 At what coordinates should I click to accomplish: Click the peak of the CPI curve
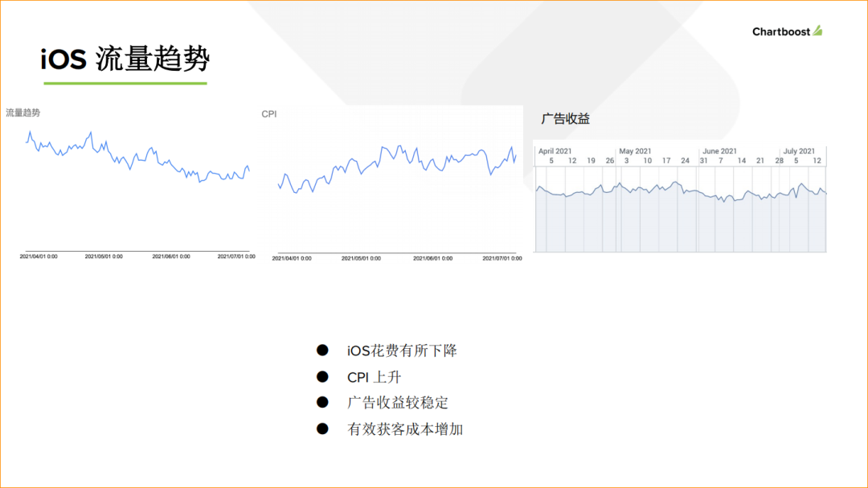(399, 146)
